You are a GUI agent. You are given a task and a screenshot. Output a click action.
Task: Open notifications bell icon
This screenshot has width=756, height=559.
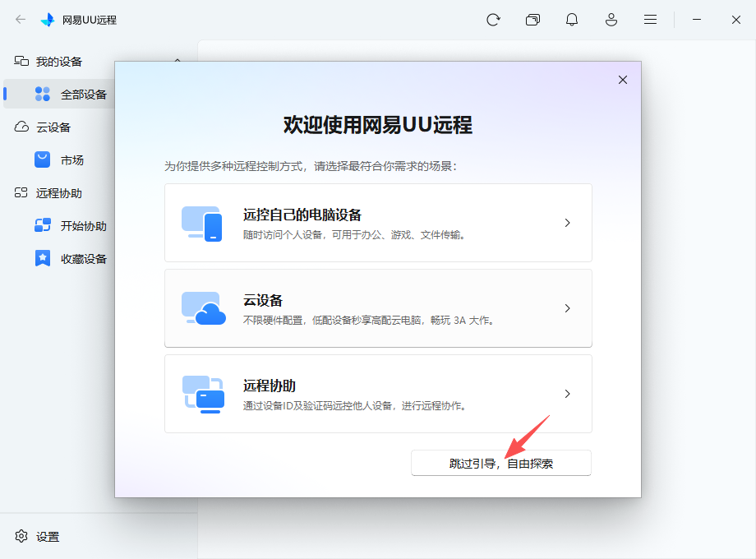[x=572, y=20]
